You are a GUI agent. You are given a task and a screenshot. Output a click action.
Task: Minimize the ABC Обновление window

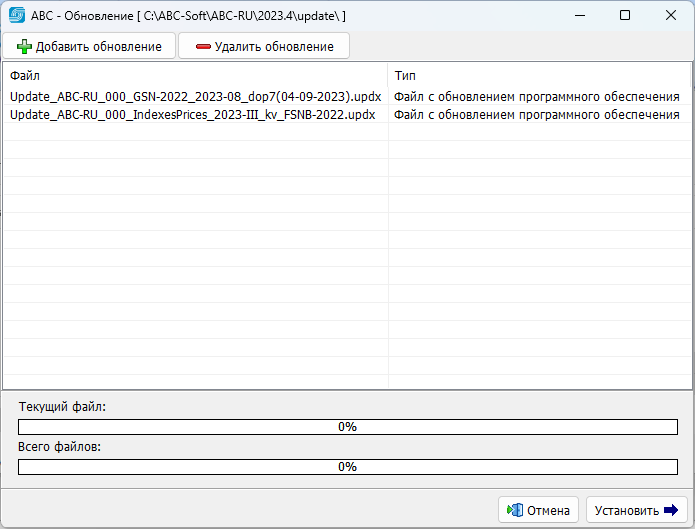[x=580, y=16]
